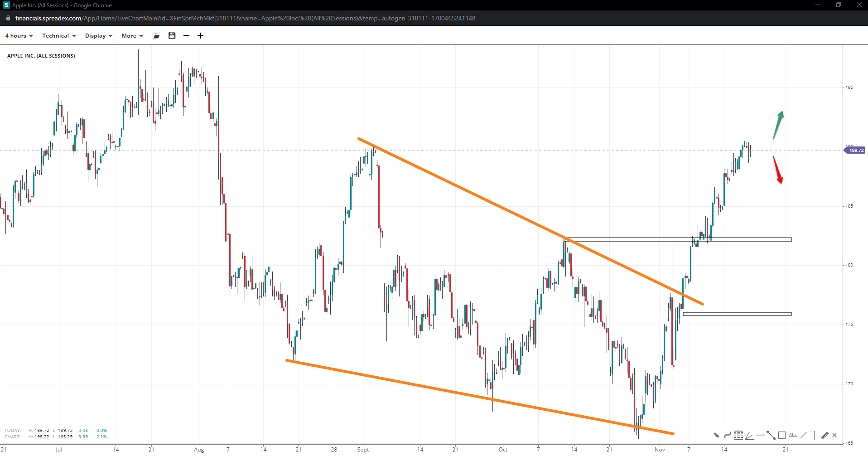The image size is (868, 461).
Task: Open the Display options dropdown
Action: point(98,36)
